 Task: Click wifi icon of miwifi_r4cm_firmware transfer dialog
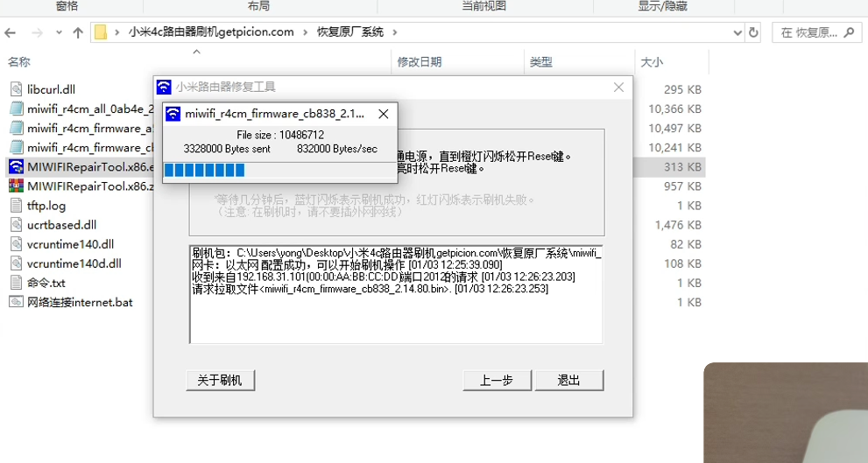coord(173,114)
